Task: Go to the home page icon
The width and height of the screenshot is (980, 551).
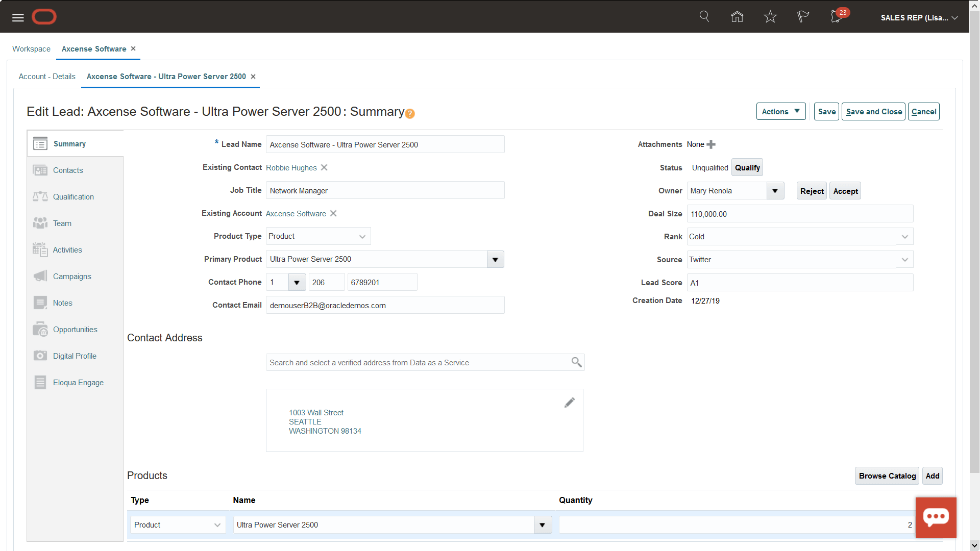Action: pos(737,16)
